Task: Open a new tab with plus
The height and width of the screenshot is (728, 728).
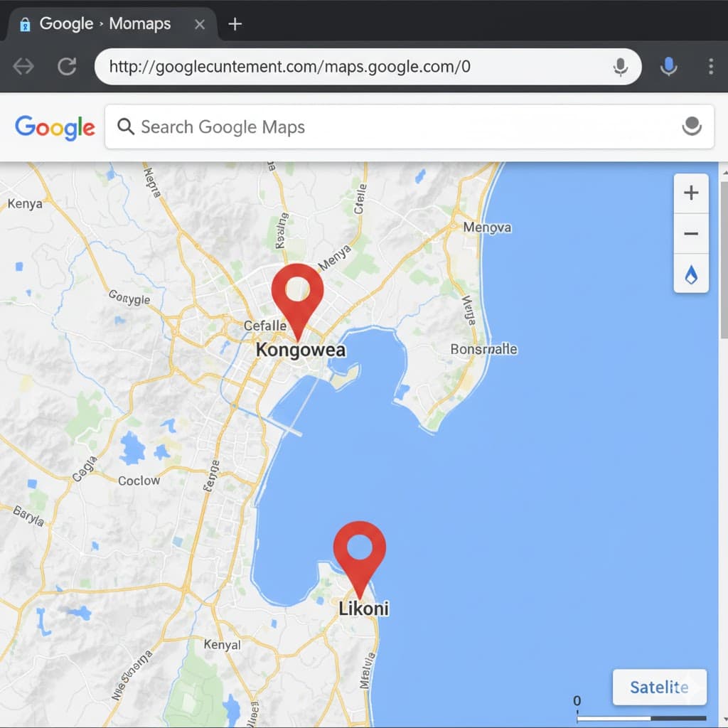Action: tap(235, 24)
